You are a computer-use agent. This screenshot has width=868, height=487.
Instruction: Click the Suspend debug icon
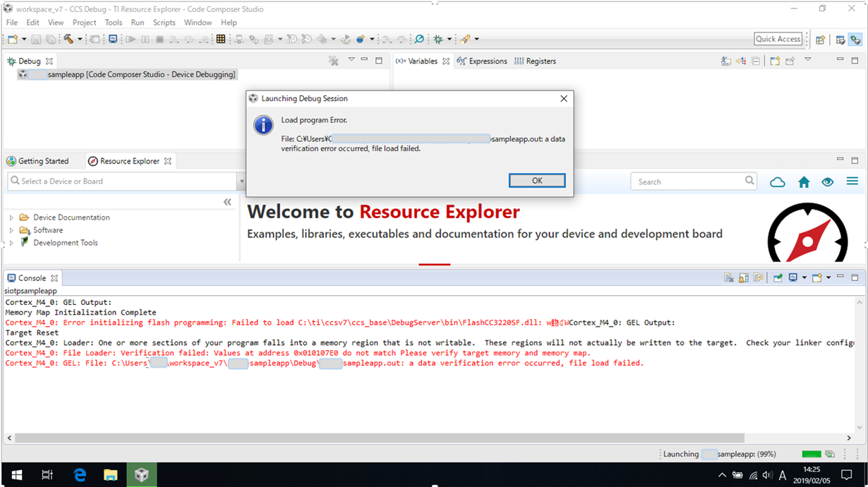[x=145, y=39]
